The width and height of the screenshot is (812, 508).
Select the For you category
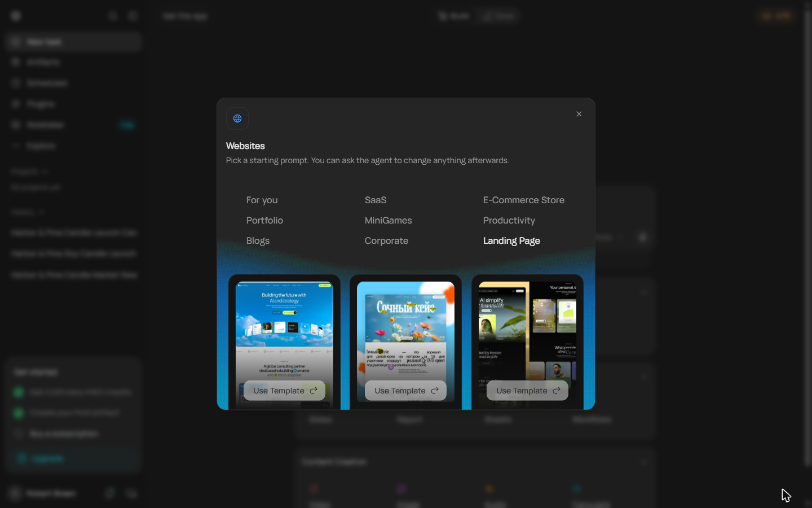click(262, 200)
